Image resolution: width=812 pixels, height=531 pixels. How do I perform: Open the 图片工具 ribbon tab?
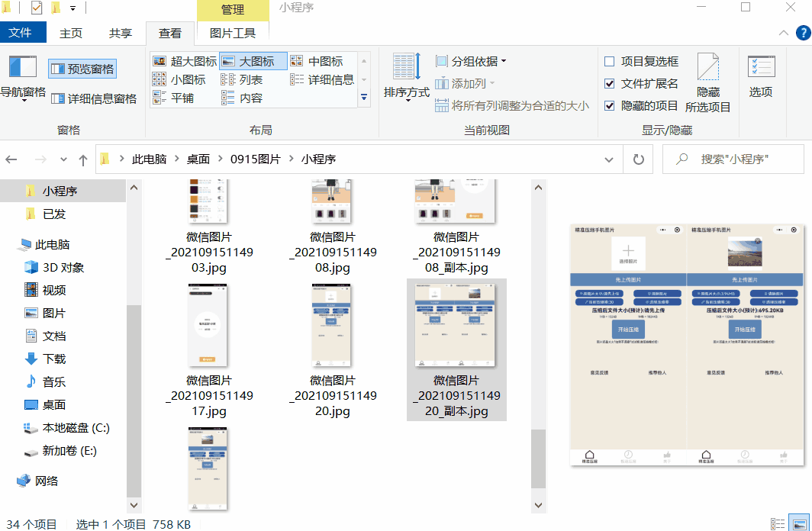233,33
